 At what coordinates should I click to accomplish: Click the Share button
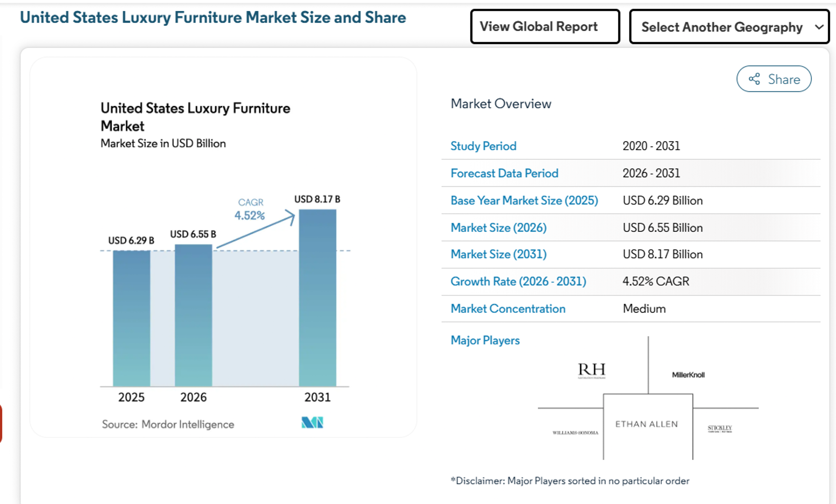tap(774, 79)
